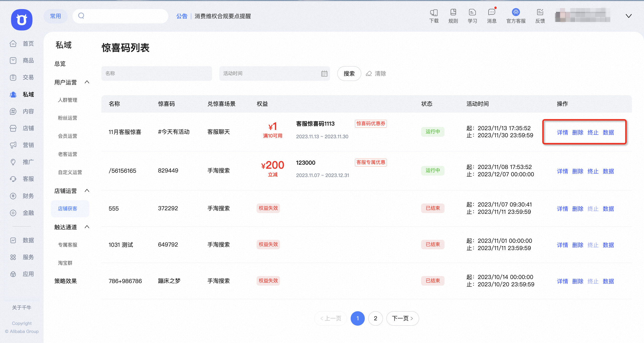Open 内容 content in sidebar
The width and height of the screenshot is (644, 343).
tap(22, 111)
